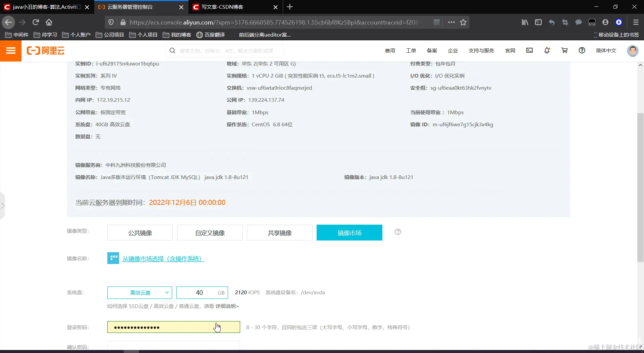
Task: Select 镜像市场 image type
Action: tap(350, 233)
